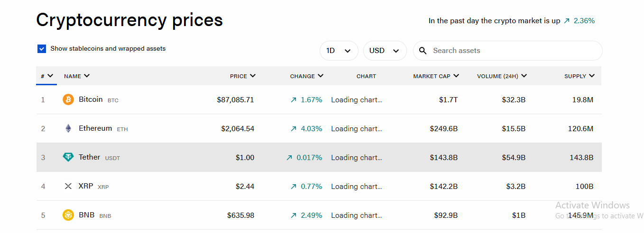Click Ethereum volume $15.5B

(514, 129)
